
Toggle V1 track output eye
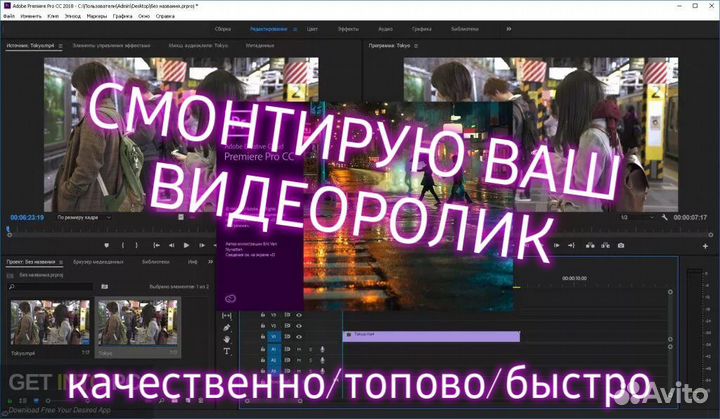tap(299, 337)
